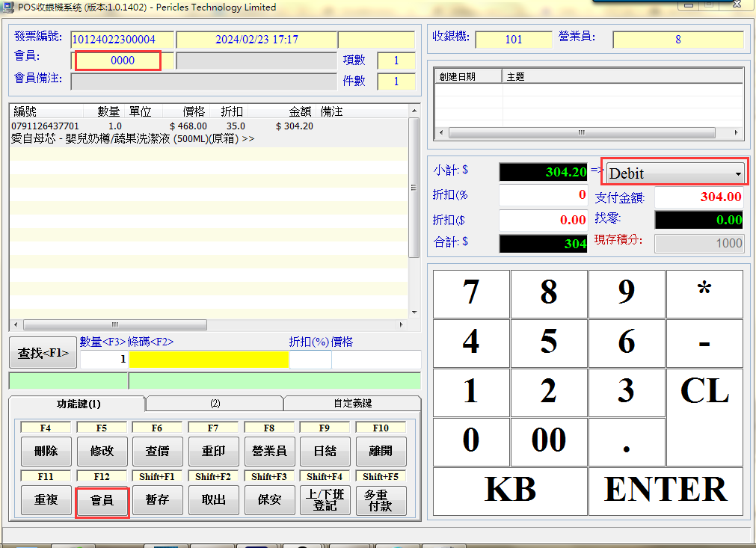Click the 營業員 field showing 8
Screen dimensions: 756x548
click(678, 40)
